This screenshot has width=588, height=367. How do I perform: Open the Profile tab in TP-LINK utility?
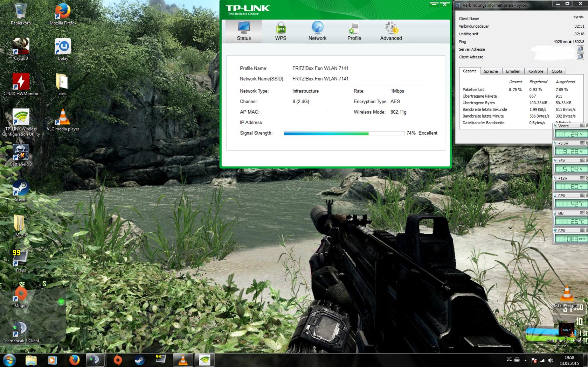pyautogui.click(x=354, y=31)
